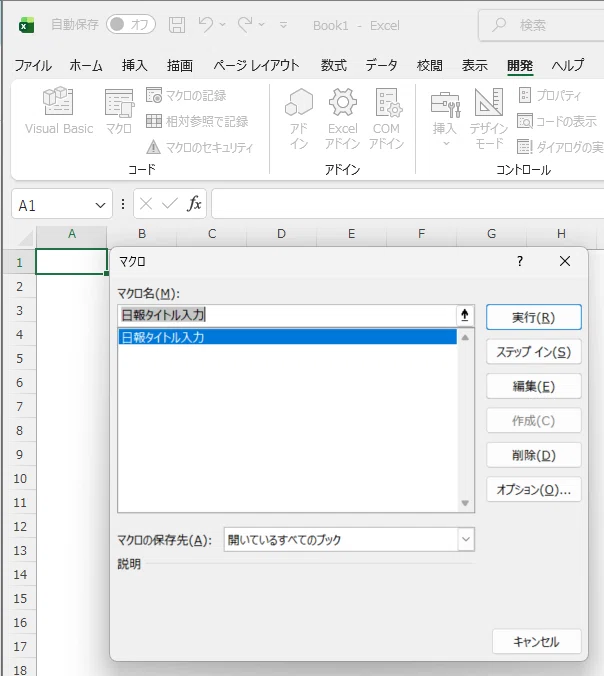Click the マクロ dialog help question mark

pyautogui.click(x=520, y=261)
